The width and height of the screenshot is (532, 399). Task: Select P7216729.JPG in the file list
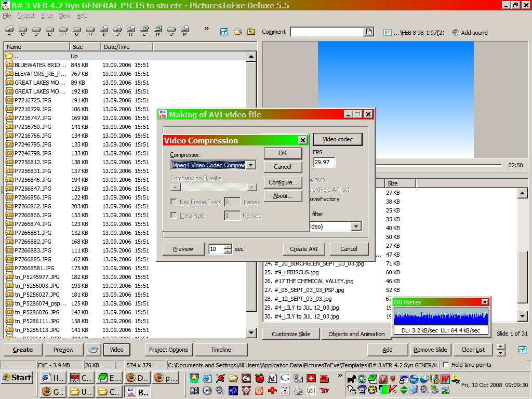(33, 109)
